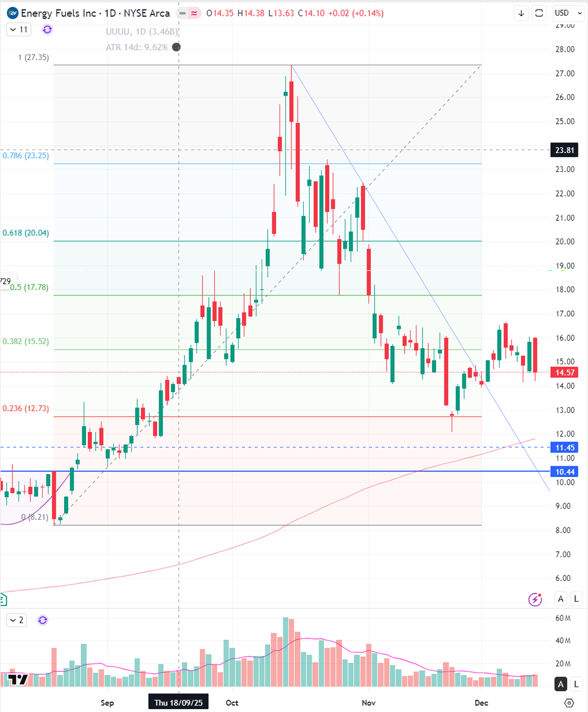Click the Dec label on time axis
Screen dimensions: 588x712
tap(481, 703)
